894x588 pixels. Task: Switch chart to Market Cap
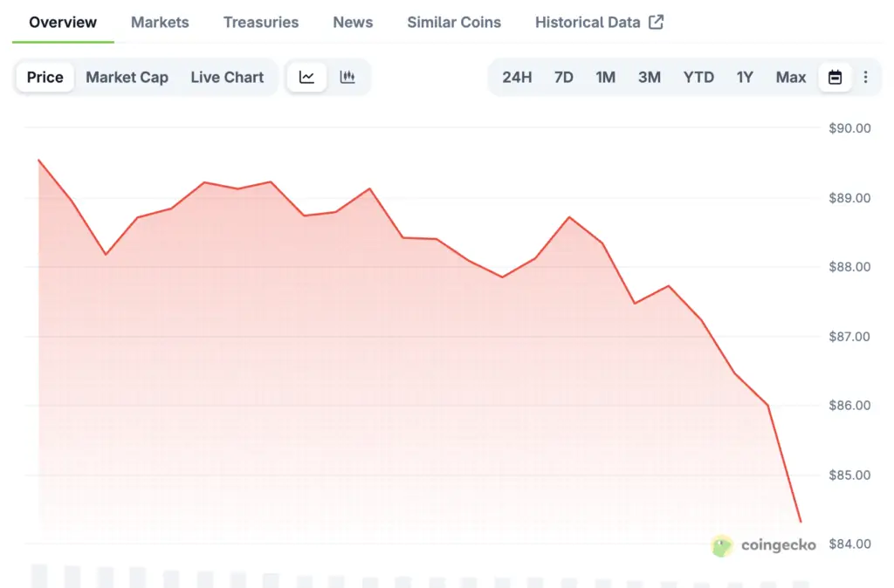click(127, 77)
